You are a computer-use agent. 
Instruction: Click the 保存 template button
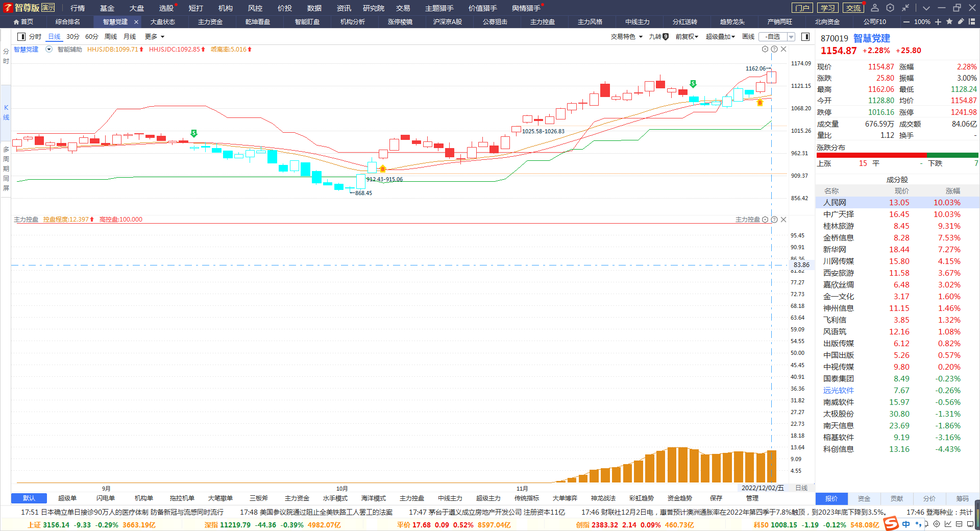716,498
